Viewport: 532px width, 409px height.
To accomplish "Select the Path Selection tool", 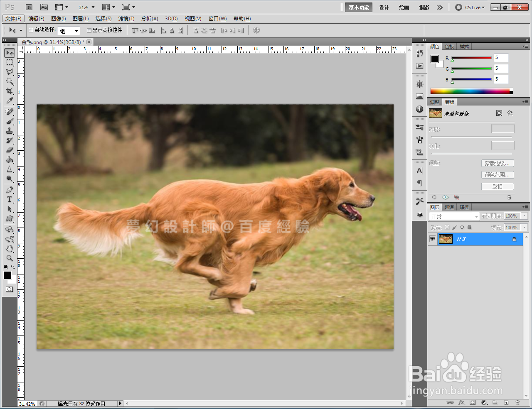I will [x=10, y=209].
